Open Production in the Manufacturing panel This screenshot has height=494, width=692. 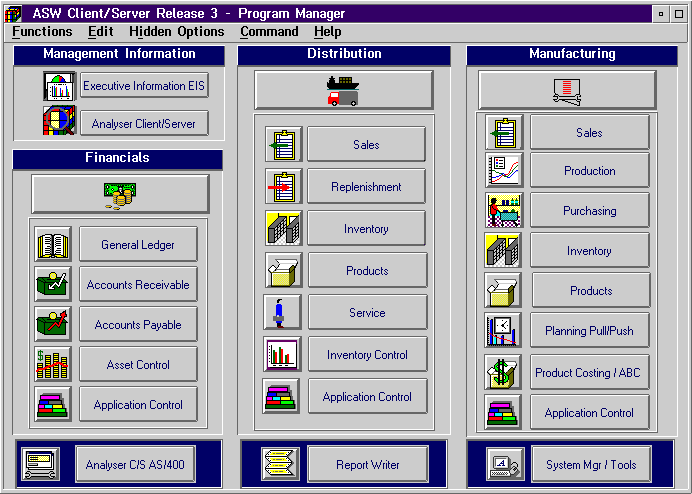tap(589, 171)
